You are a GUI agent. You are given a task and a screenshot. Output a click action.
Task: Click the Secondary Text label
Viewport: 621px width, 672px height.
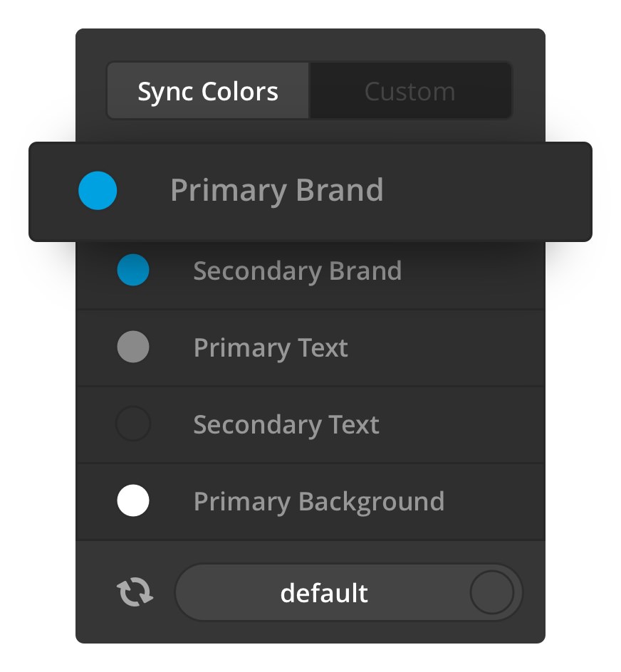[x=286, y=425]
